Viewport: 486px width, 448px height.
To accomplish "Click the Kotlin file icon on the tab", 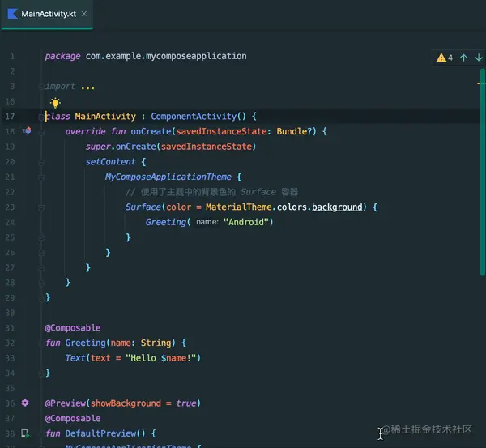I will click(13, 14).
